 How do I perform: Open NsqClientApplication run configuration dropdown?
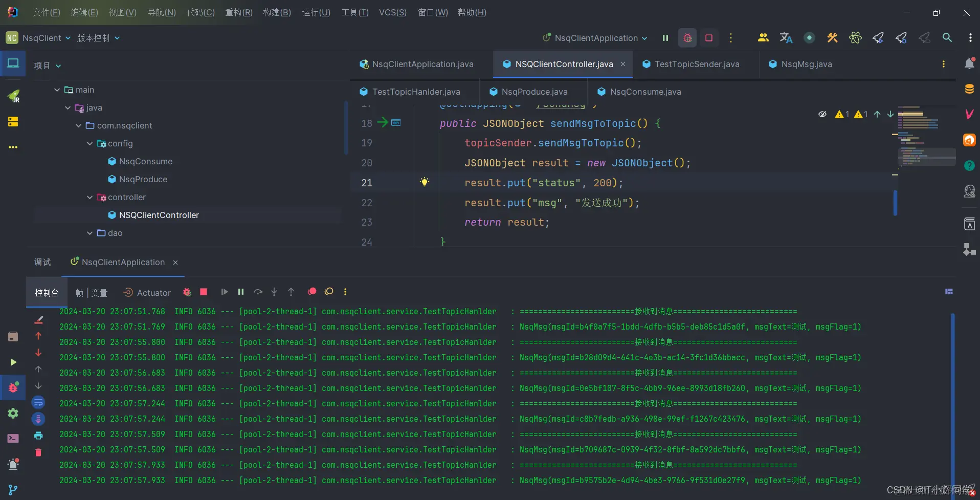(595, 38)
